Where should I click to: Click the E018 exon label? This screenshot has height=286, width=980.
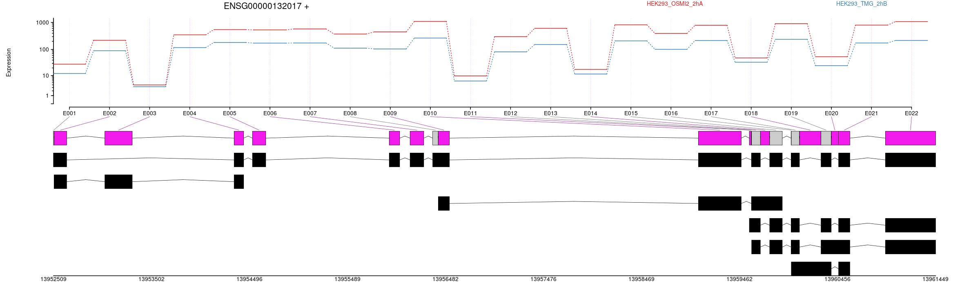click(751, 113)
